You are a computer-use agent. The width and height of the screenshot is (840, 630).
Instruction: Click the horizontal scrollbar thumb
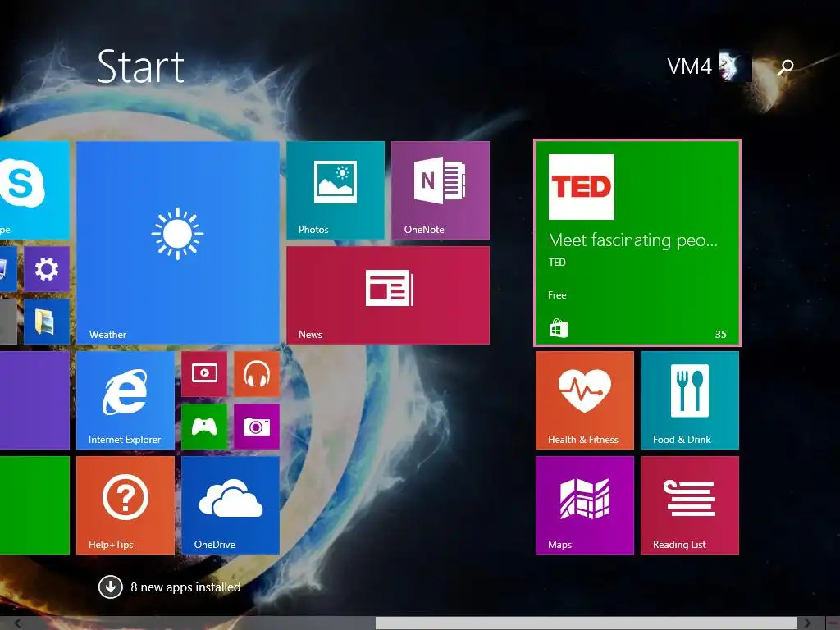click(x=586, y=623)
